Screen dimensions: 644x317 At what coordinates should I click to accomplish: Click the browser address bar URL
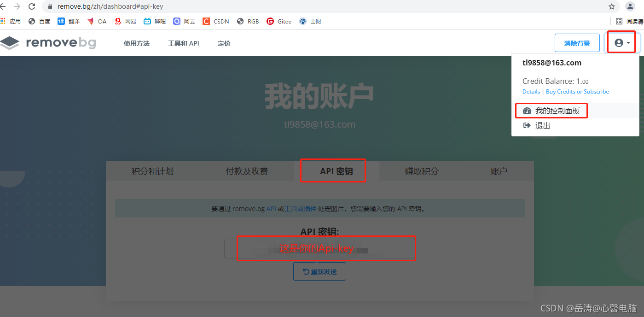pyautogui.click(x=110, y=7)
